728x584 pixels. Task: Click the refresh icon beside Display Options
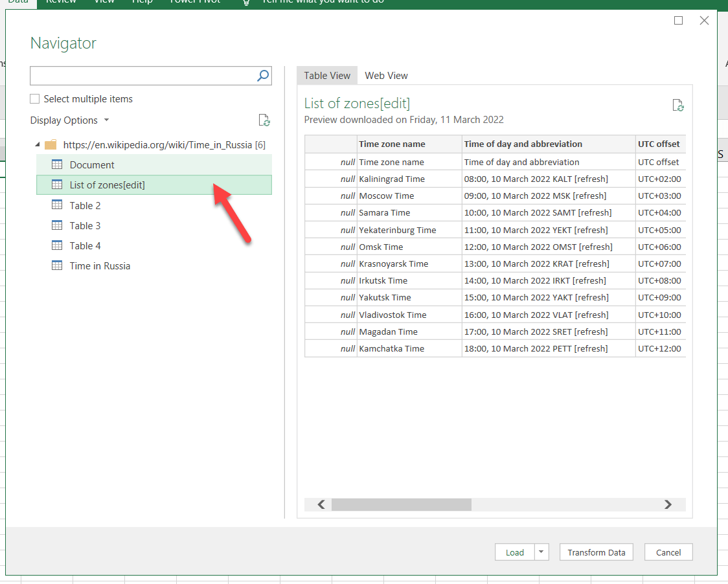pos(264,120)
